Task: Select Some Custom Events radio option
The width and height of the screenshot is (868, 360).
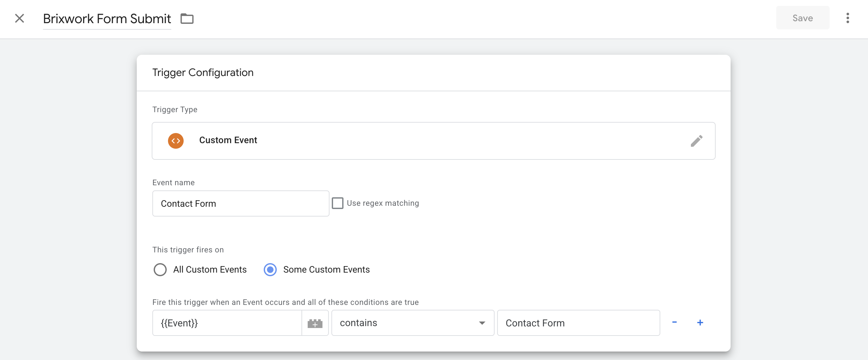Action: click(270, 270)
